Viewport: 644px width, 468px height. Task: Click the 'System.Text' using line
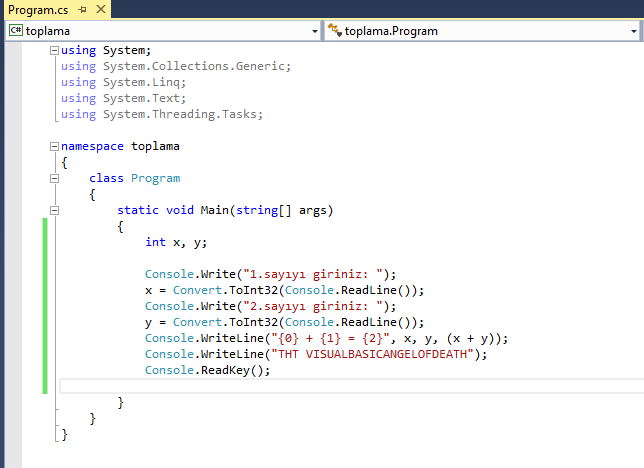click(x=123, y=99)
